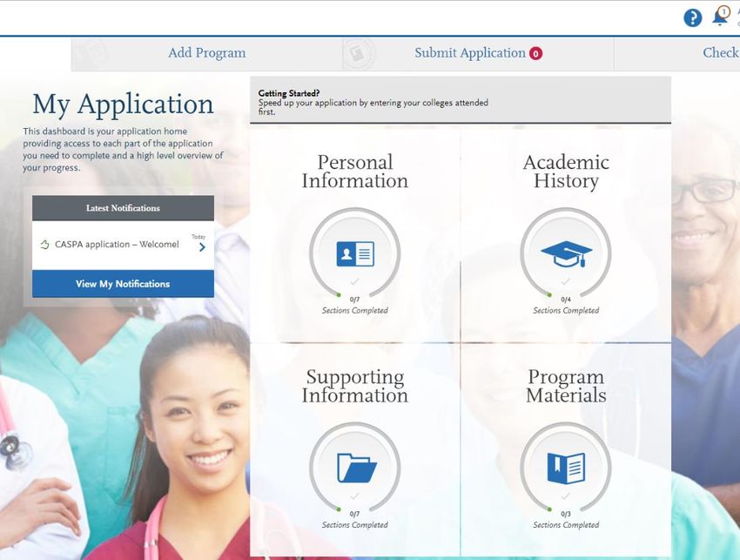The image size is (740, 560).
Task: Open the Program Materials section heading
Action: [566, 386]
